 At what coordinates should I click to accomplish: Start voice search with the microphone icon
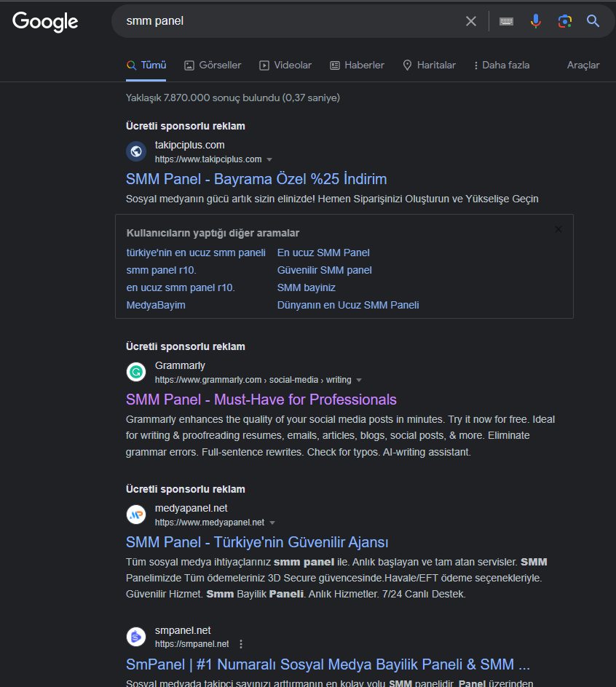(535, 21)
